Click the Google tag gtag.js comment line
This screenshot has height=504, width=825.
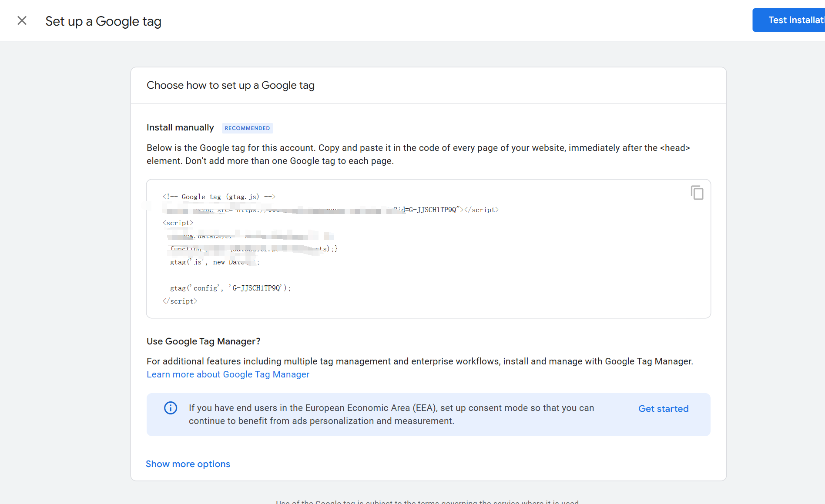(x=218, y=197)
